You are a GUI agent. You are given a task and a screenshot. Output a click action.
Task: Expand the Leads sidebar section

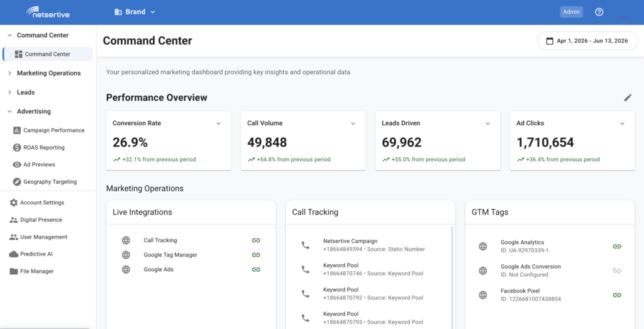[x=25, y=92]
